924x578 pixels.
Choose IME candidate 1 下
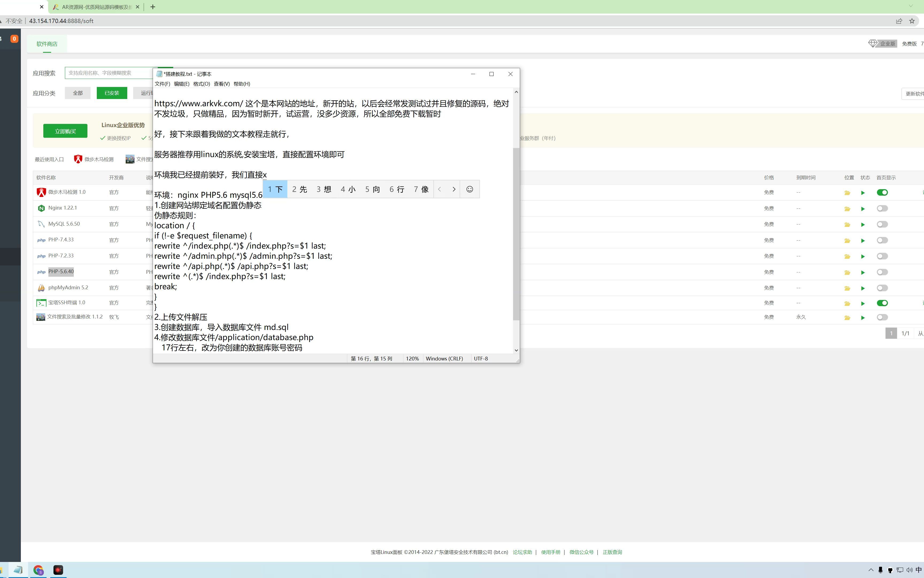275,189
